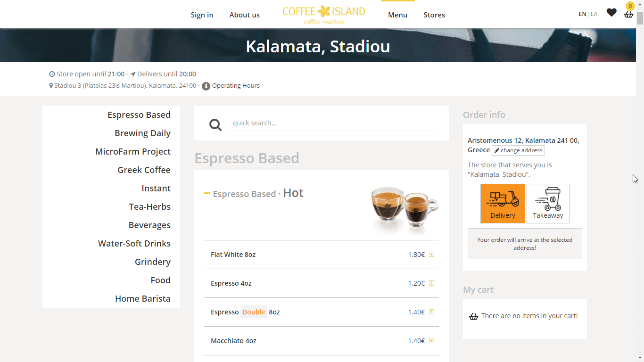Image resolution: width=644 pixels, height=362 pixels.
Task: Open MicroFarm Project category
Action: (x=133, y=152)
